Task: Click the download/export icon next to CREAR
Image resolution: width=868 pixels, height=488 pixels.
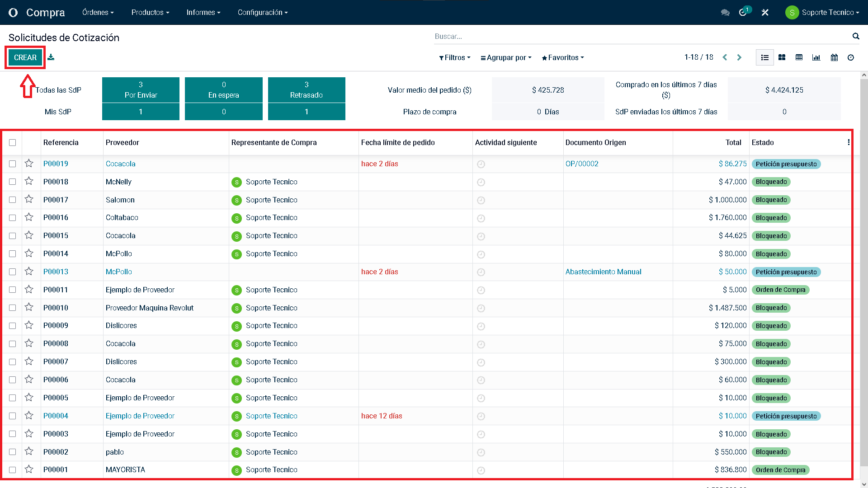Action: [x=51, y=57]
